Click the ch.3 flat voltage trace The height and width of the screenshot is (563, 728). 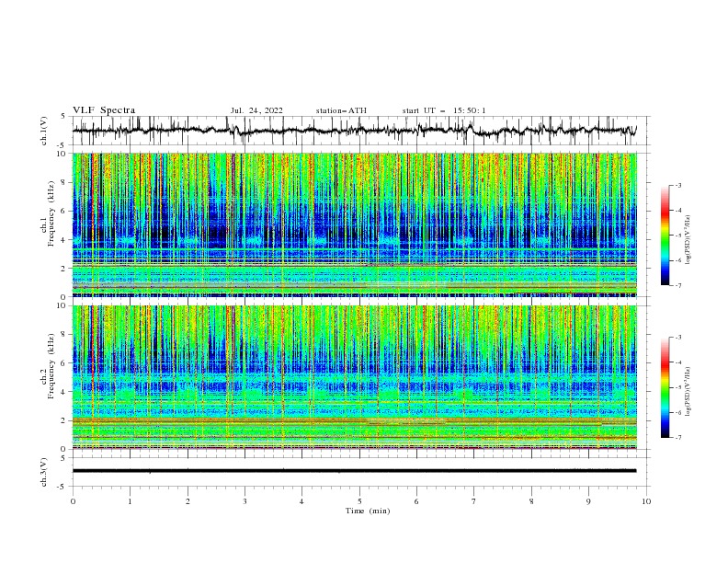tap(355, 471)
